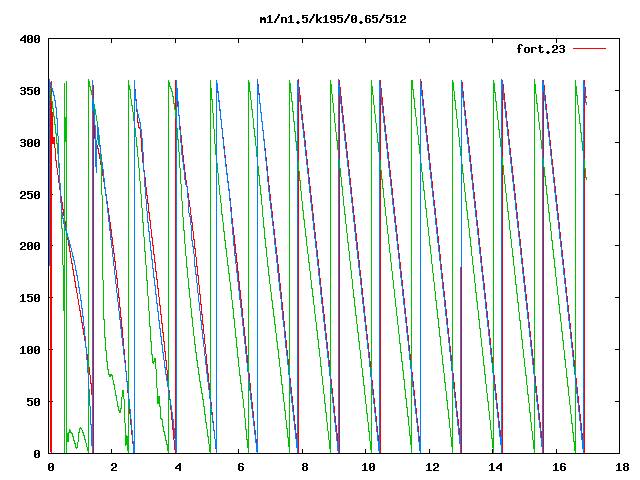This screenshot has height=480, width=640.
Task: Click x-axis label 18
Action: click(x=622, y=467)
